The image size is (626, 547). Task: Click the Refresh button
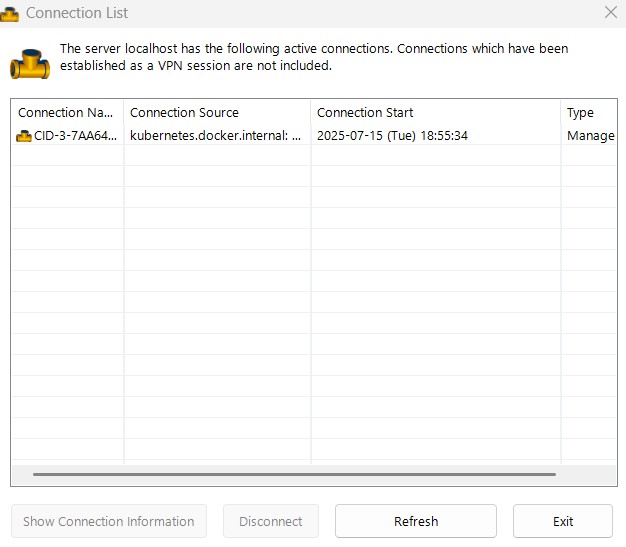click(416, 521)
